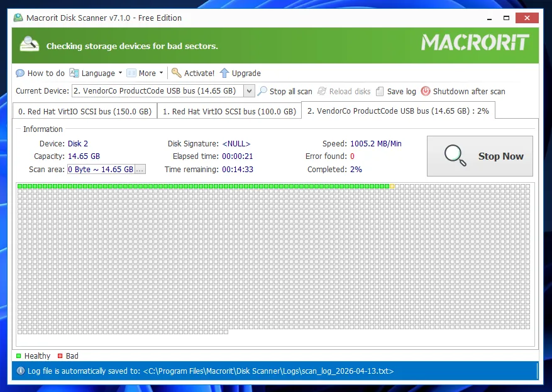Click the yellow in-progress scan block

point(392,186)
